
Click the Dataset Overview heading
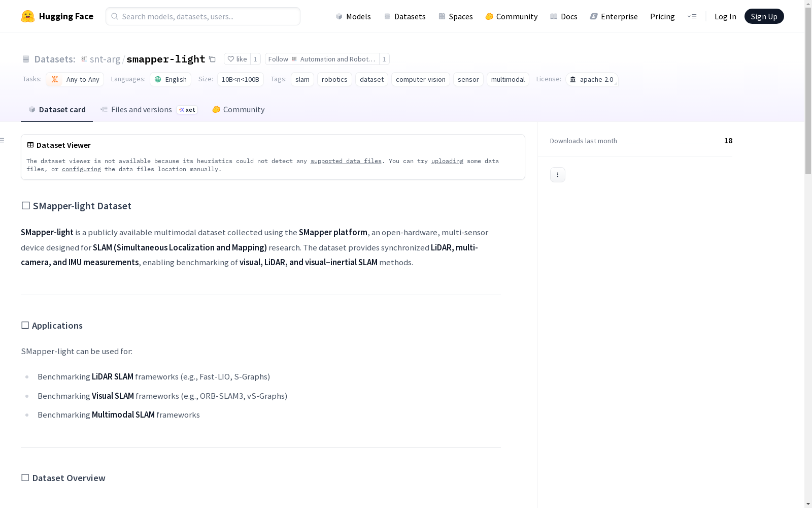tap(63, 478)
